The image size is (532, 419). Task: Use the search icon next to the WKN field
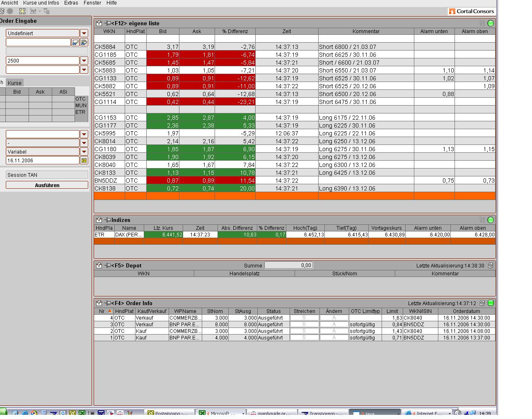point(76,42)
